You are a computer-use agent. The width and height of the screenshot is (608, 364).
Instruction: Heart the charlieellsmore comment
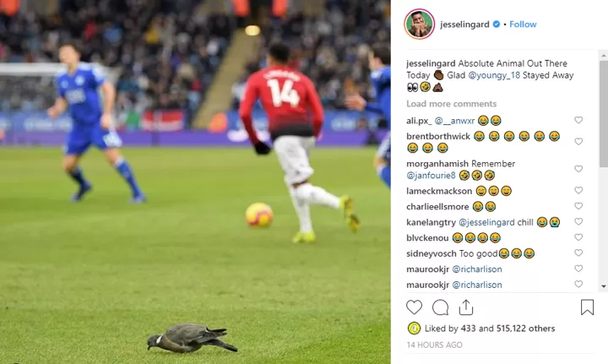tap(578, 206)
